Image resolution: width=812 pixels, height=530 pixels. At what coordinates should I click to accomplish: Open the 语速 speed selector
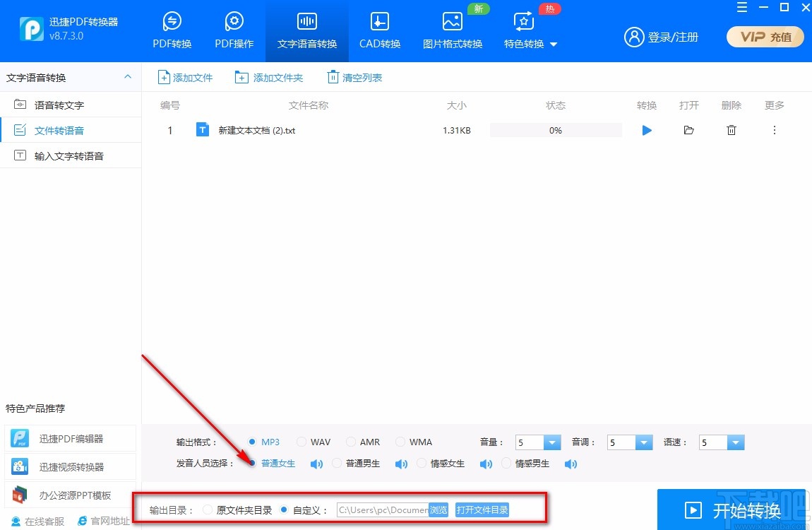pos(735,442)
